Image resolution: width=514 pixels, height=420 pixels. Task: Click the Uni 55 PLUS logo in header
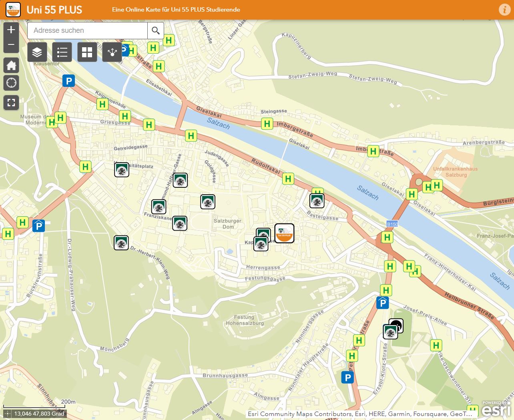pos(13,10)
